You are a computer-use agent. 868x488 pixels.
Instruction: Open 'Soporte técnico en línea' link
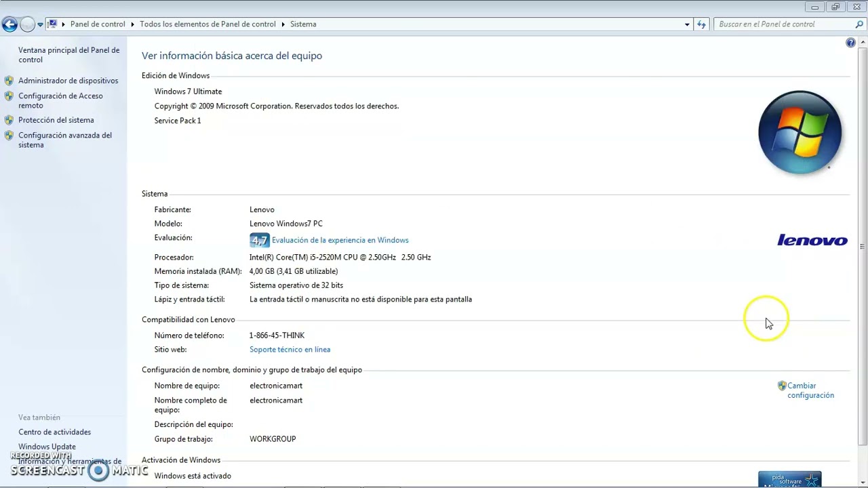(x=290, y=350)
